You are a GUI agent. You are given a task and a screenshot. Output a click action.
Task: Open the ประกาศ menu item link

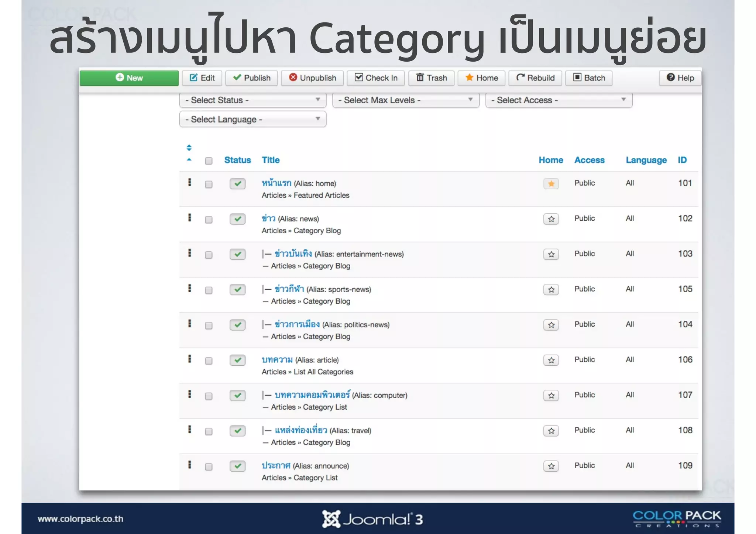[x=276, y=465]
